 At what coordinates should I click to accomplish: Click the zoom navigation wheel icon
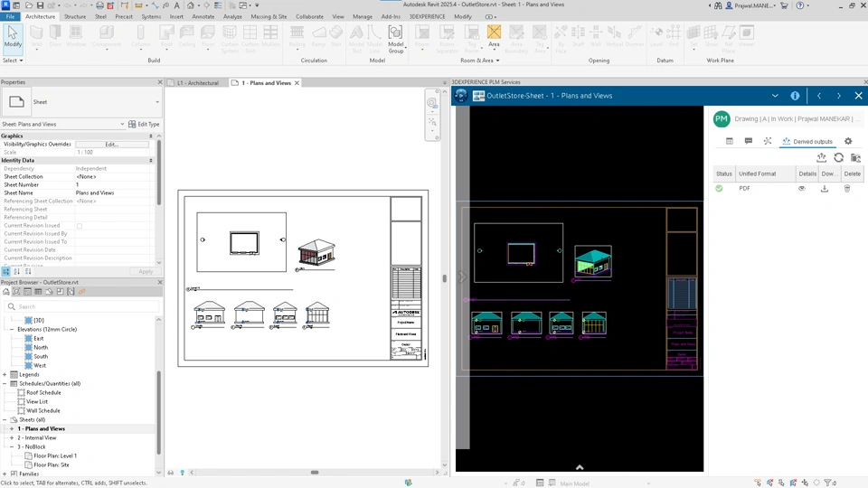[432, 103]
